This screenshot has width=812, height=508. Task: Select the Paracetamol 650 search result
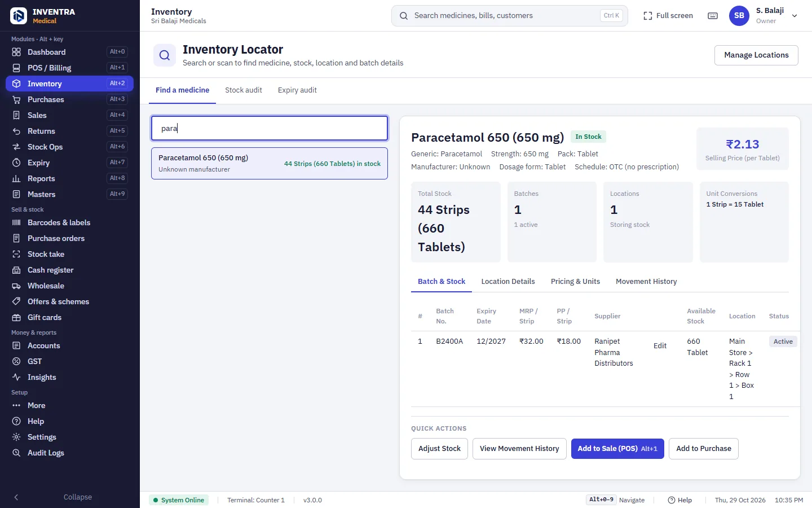pos(270,163)
